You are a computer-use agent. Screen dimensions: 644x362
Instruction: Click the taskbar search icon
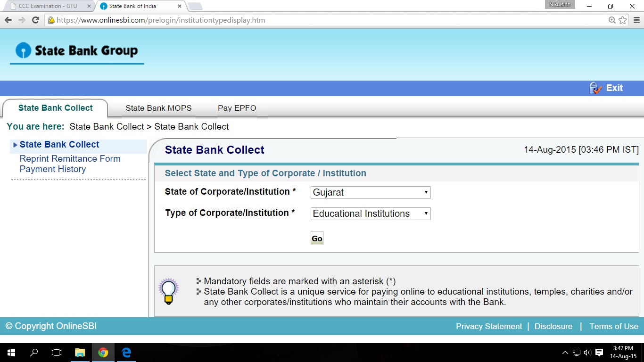pos(34,352)
